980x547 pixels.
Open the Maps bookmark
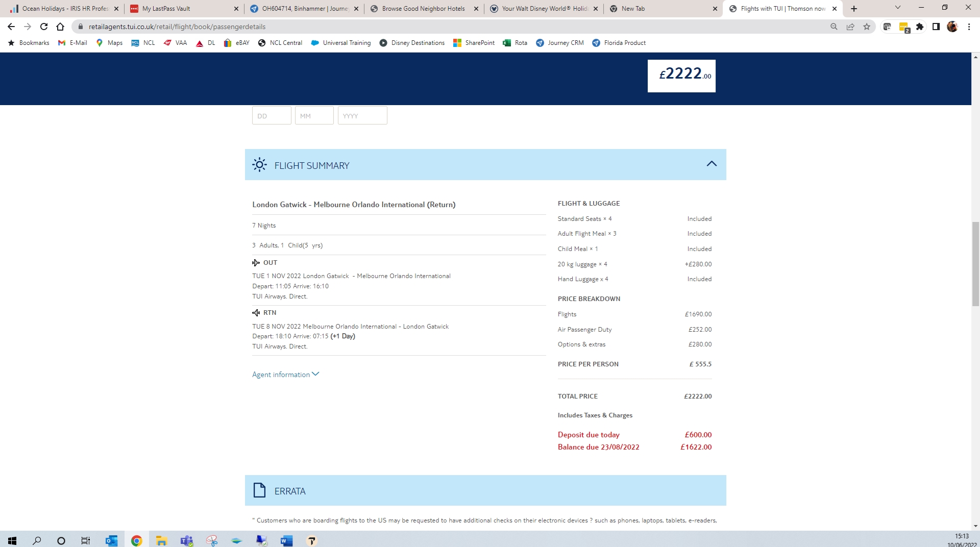109,43
